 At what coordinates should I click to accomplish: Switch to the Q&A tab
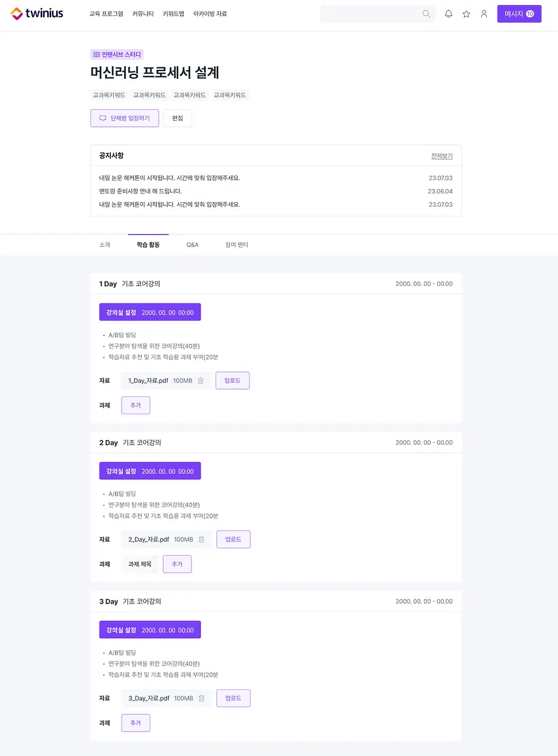click(192, 244)
